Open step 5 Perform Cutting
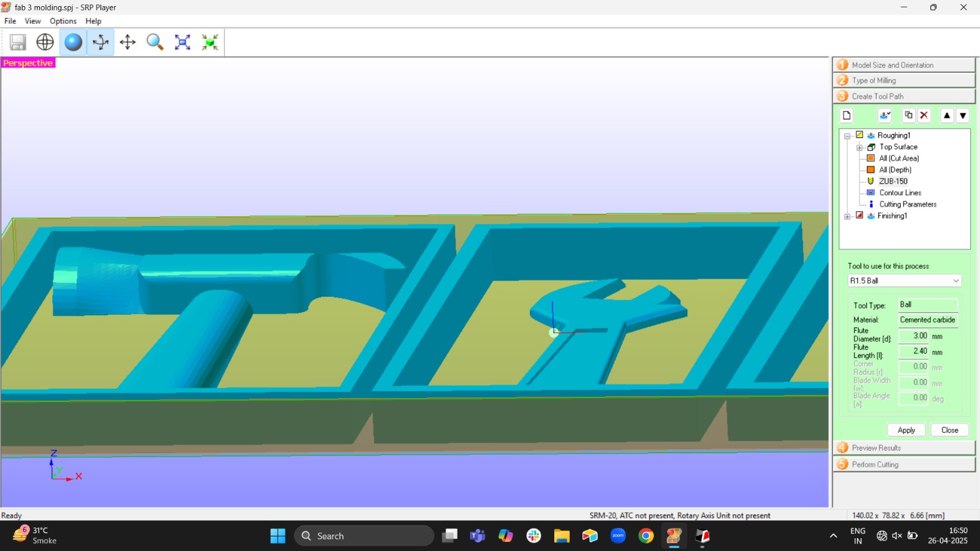 [904, 464]
